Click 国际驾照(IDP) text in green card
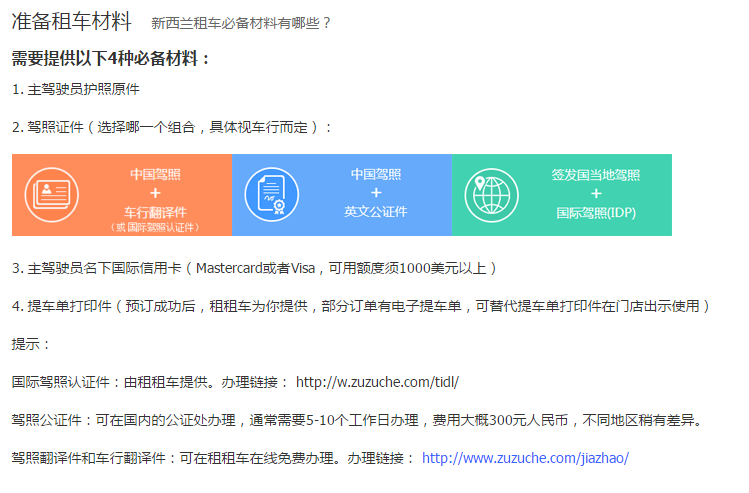 coord(596,212)
